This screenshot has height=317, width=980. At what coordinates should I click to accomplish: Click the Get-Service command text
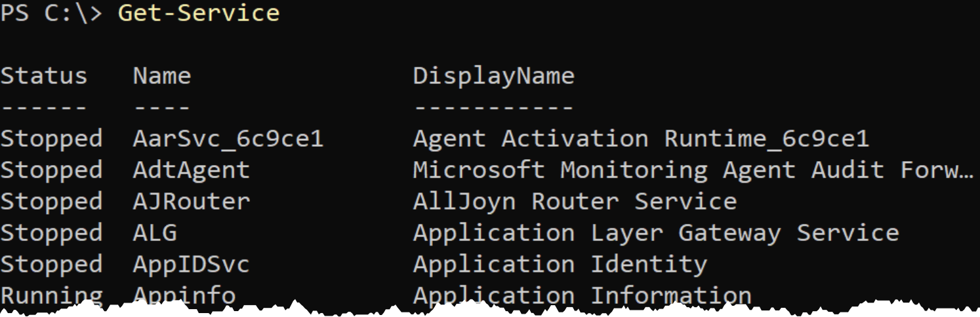coord(199,13)
